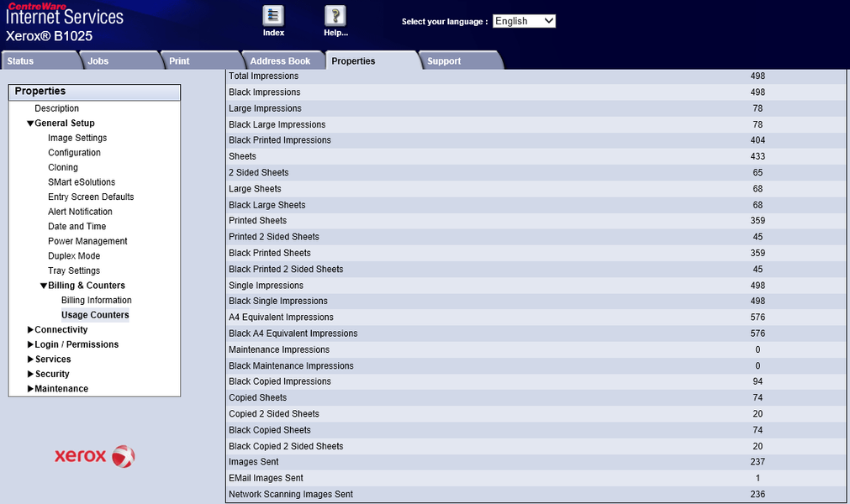
Task: Click the Images Sent value 237
Action: coord(758,462)
